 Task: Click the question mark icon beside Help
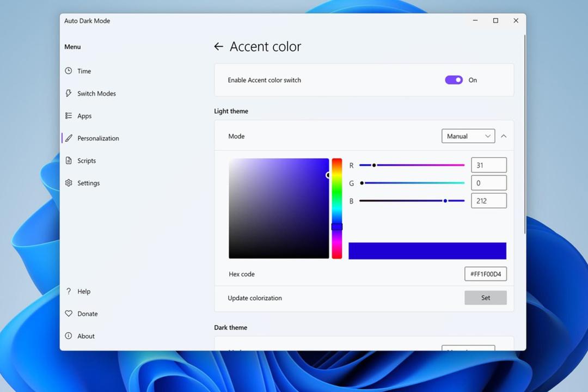(69, 291)
